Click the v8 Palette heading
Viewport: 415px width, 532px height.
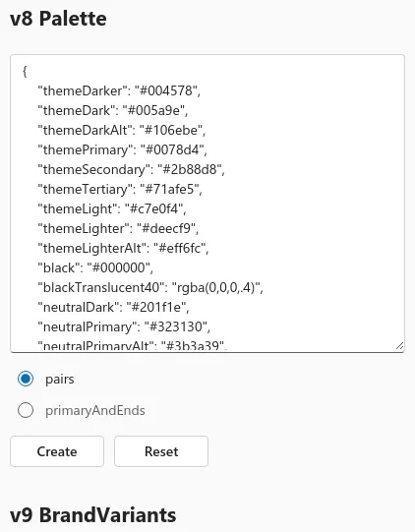coord(58,19)
